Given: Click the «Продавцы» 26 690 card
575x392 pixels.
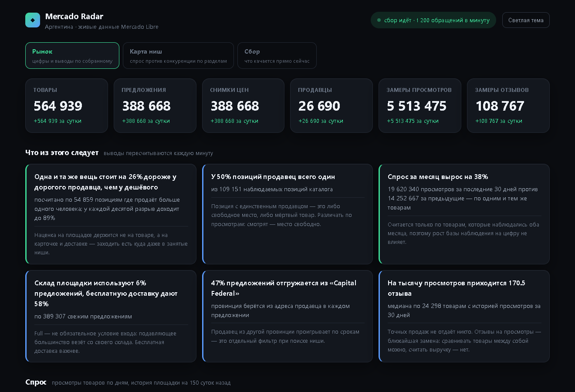Looking at the screenshot, I should pyautogui.click(x=331, y=105).
